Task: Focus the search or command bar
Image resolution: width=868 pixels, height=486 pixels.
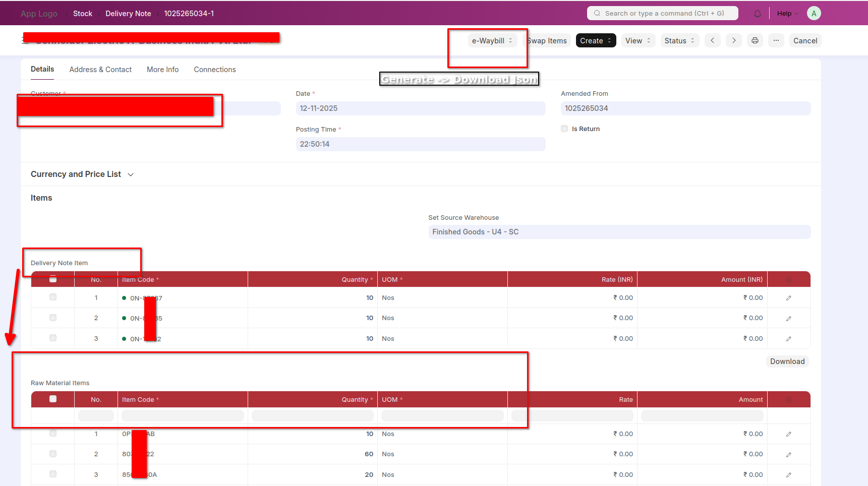Action: [663, 14]
